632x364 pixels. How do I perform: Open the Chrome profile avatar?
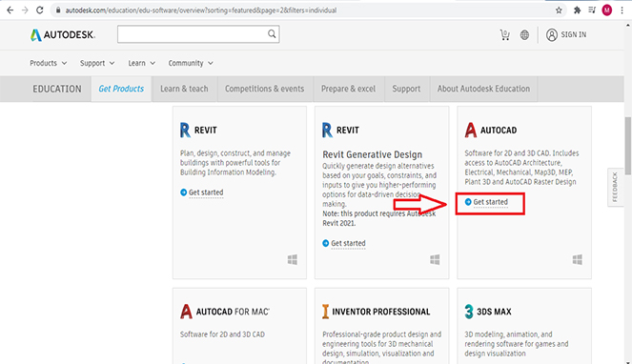coord(607,10)
